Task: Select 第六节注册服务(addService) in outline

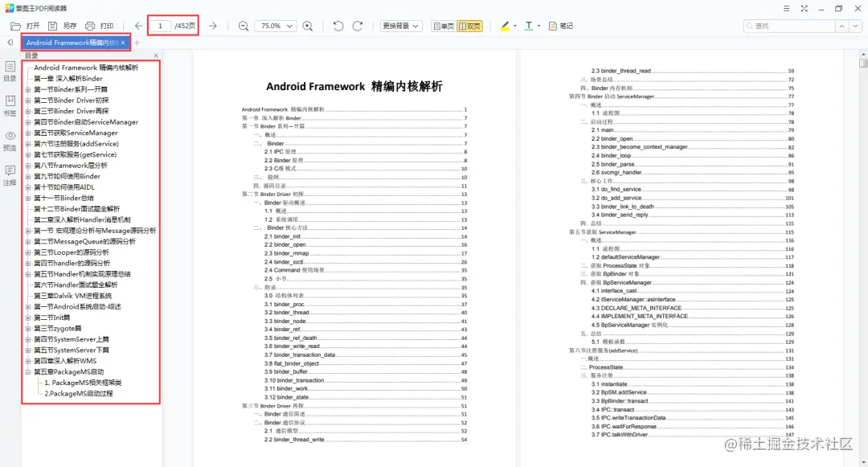Action: (x=76, y=144)
